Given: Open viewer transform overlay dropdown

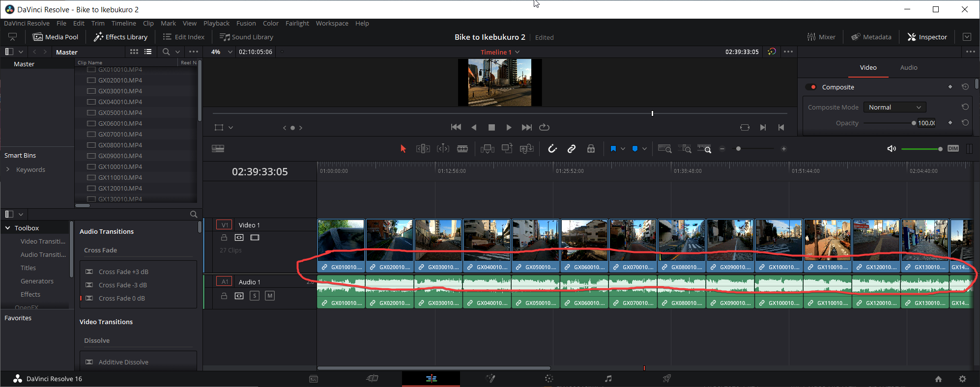Looking at the screenshot, I should tap(231, 128).
